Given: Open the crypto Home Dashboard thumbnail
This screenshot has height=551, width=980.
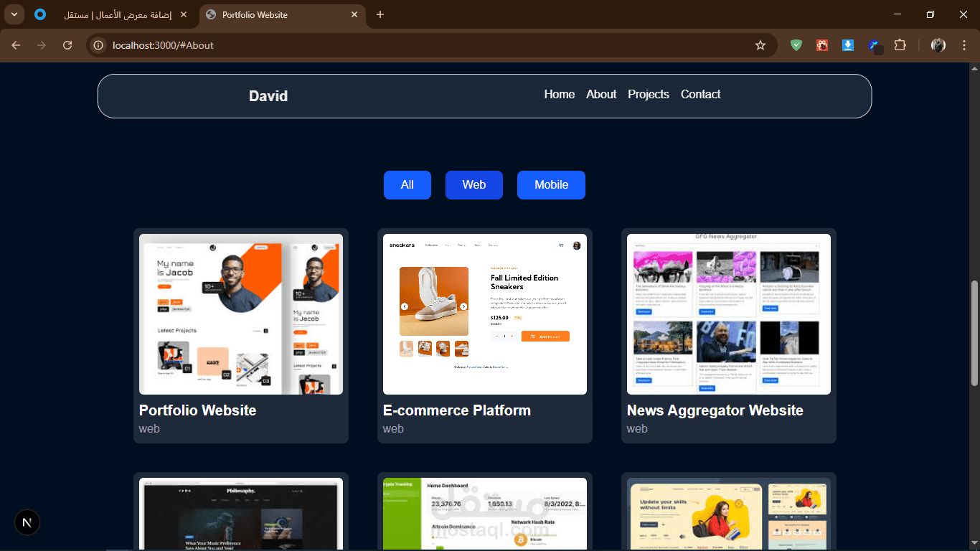Looking at the screenshot, I should [x=485, y=514].
